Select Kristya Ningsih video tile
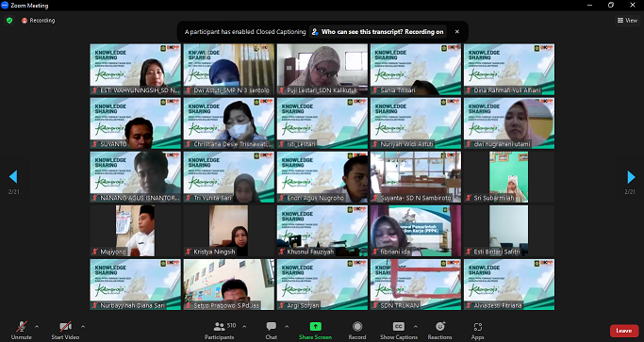This screenshot has width=644, height=342. pyautogui.click(x=229, y=231)
